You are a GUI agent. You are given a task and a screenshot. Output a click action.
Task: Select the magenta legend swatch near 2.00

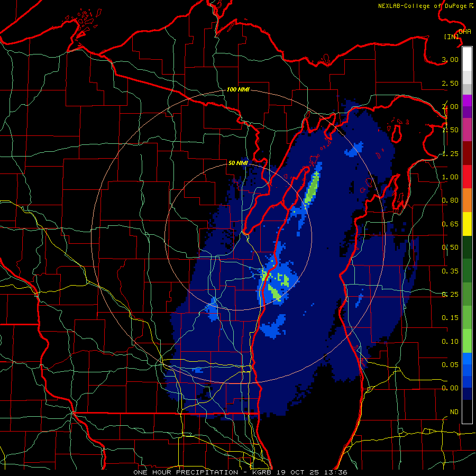click(467, 100)
